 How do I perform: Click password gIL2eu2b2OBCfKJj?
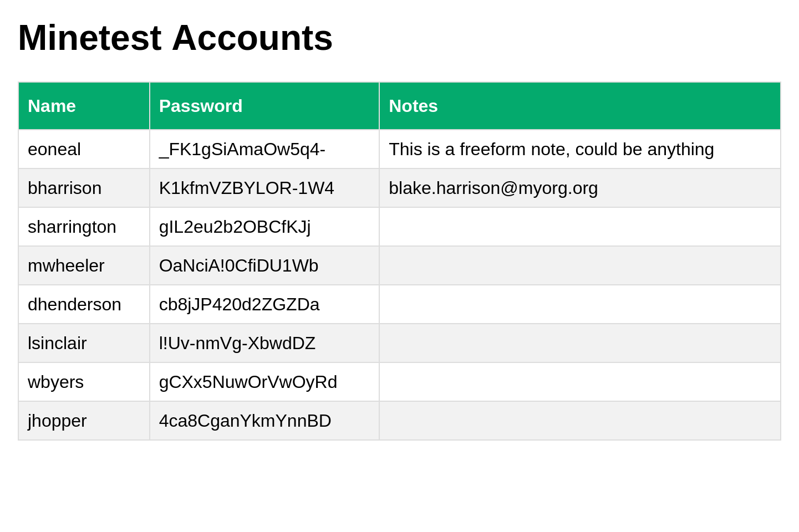tap(235, 227)
